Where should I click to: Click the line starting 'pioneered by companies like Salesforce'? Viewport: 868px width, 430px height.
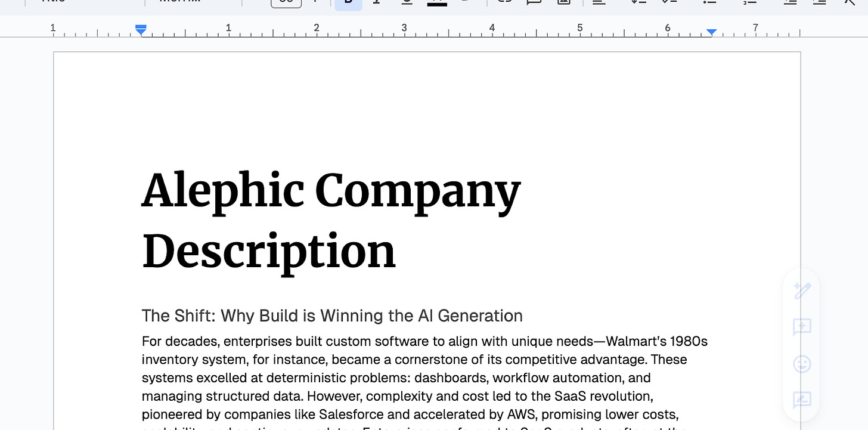click(410, 414)
